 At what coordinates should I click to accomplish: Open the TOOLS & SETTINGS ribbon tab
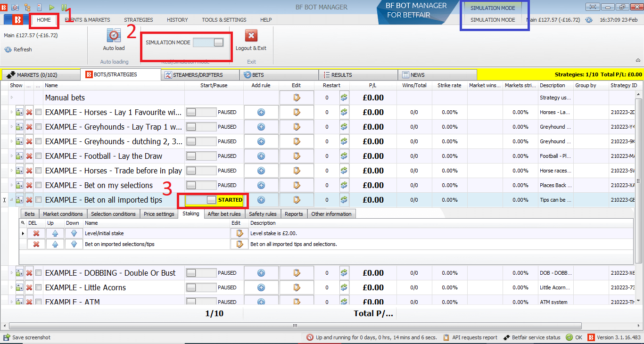coord(224,20)
